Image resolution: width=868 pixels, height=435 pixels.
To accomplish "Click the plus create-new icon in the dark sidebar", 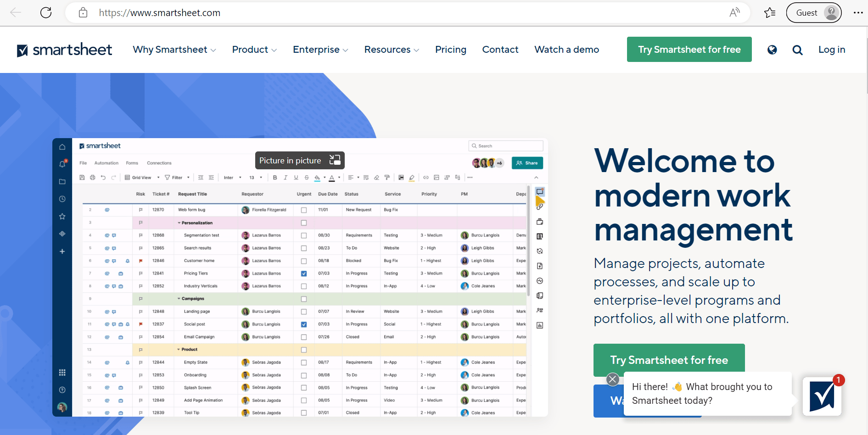I will click(x=62, y=251).
